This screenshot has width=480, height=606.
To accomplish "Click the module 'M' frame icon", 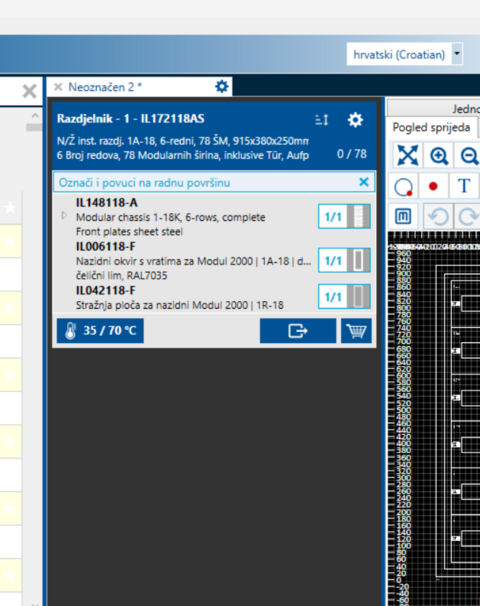I will [403, 216].
